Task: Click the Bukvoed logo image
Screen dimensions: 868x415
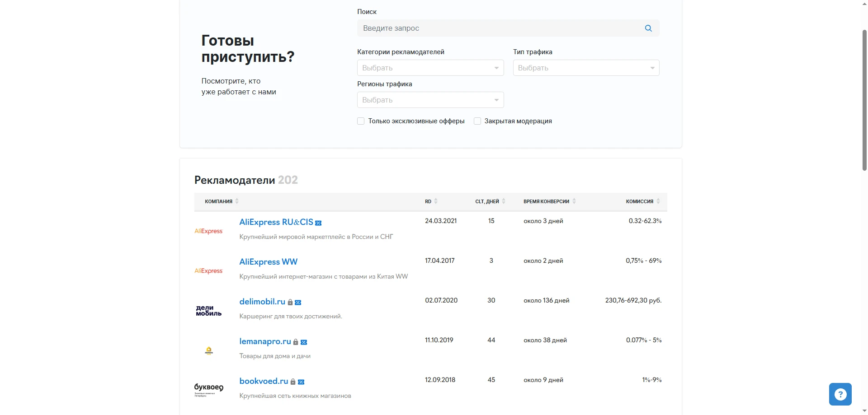Action: pos(208,390)
